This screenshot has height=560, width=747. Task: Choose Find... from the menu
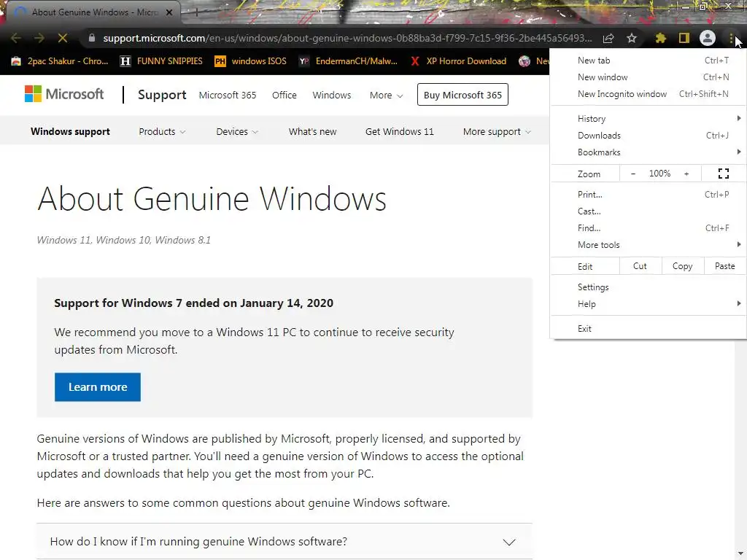[649, 227]
